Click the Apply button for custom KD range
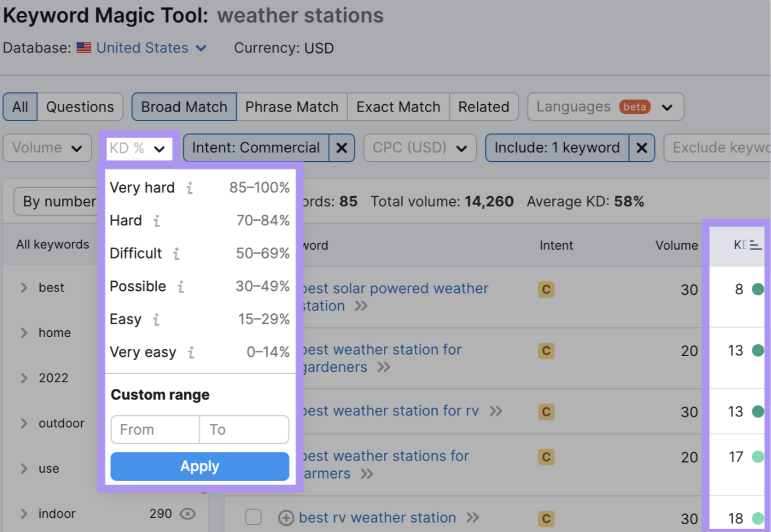 coord(200,466)
